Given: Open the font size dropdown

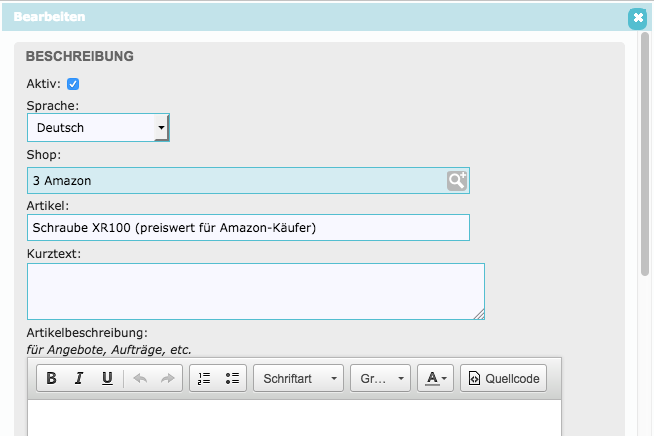Looking at the screenshot, I should [x=380, y=378].
